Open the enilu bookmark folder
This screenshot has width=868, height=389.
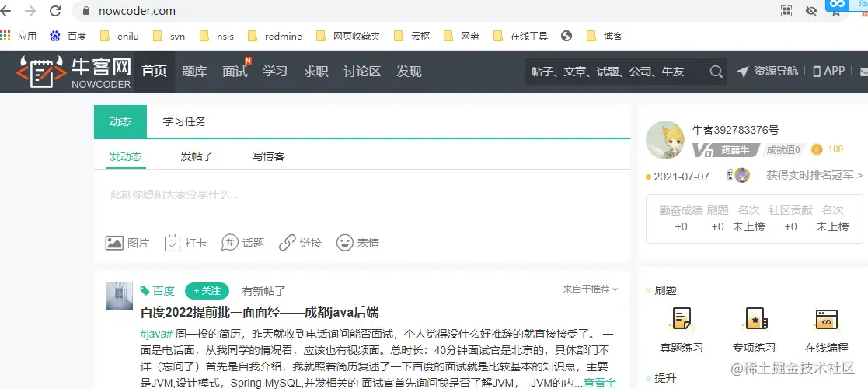[119, 36]
